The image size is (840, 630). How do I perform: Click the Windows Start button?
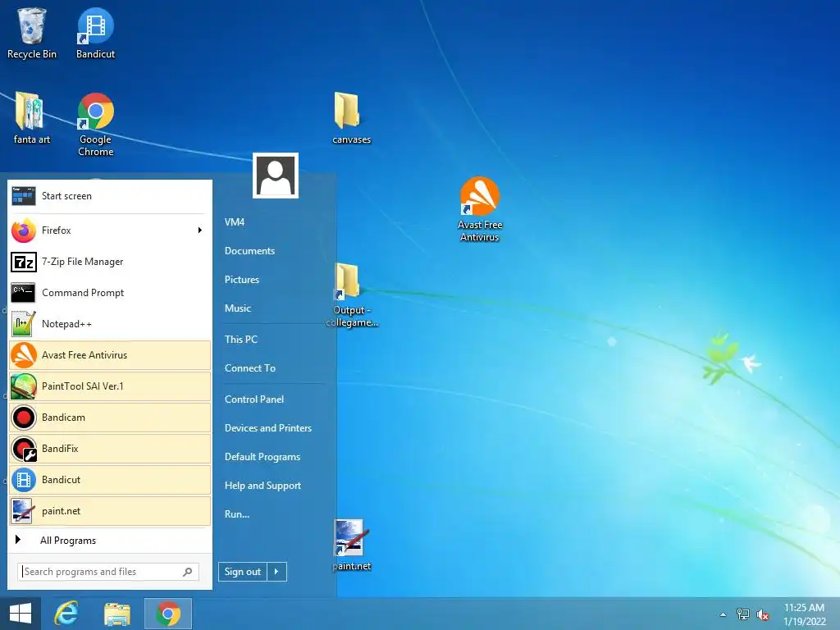tap(21, 614)
